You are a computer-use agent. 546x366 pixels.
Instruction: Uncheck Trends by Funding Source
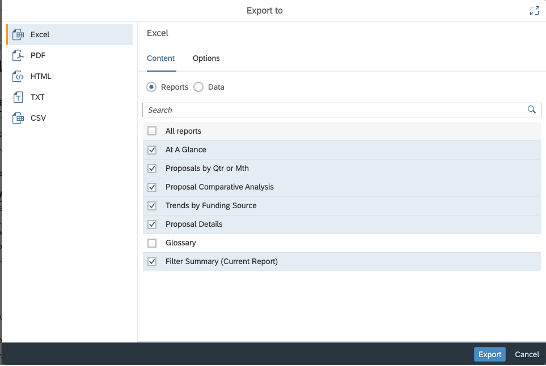152,206
